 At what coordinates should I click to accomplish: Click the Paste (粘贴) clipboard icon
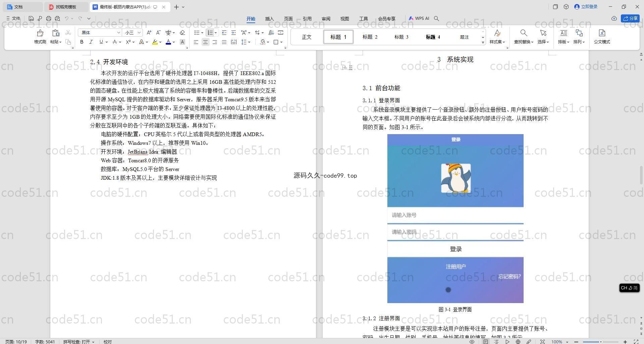click(56, 33)
